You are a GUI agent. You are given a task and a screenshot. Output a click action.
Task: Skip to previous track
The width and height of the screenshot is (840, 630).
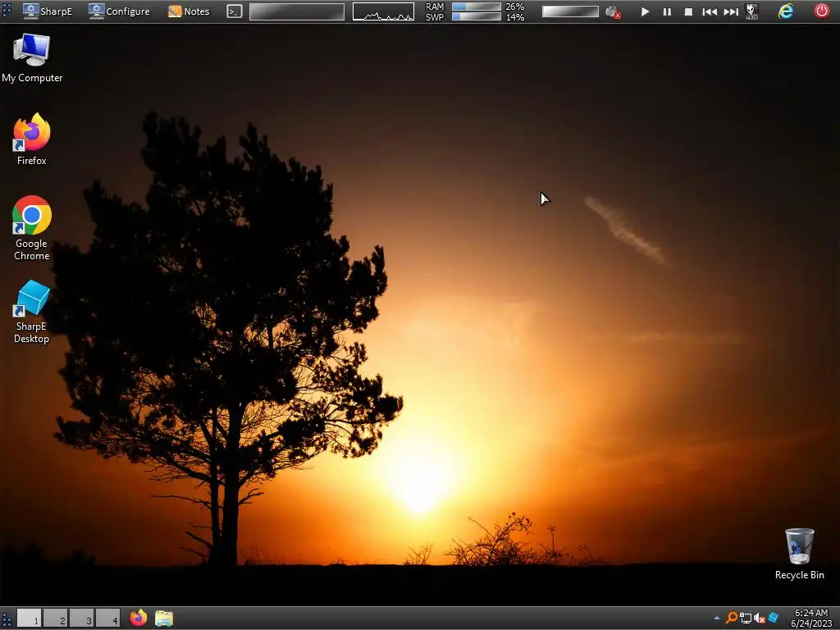[710, 11]
